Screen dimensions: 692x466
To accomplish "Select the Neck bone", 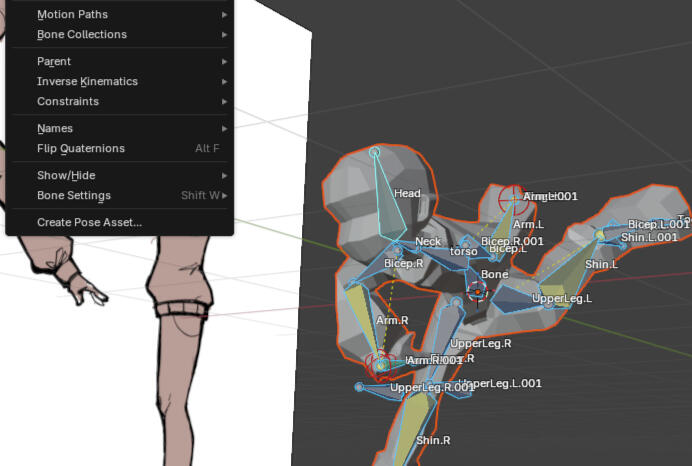I will pos(427,242).
